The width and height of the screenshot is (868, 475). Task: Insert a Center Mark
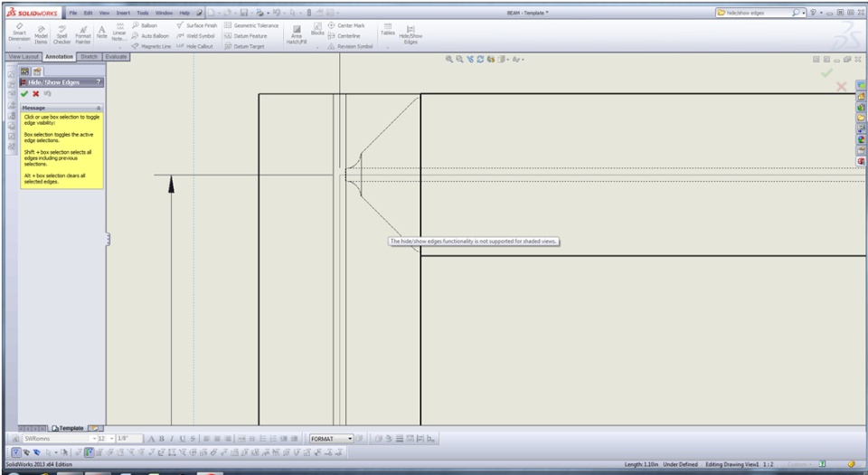pos(346,25)
